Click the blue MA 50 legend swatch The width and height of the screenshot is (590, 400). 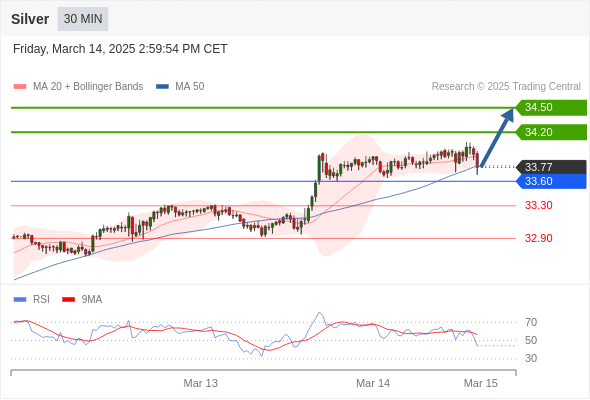tap(162, 87)
